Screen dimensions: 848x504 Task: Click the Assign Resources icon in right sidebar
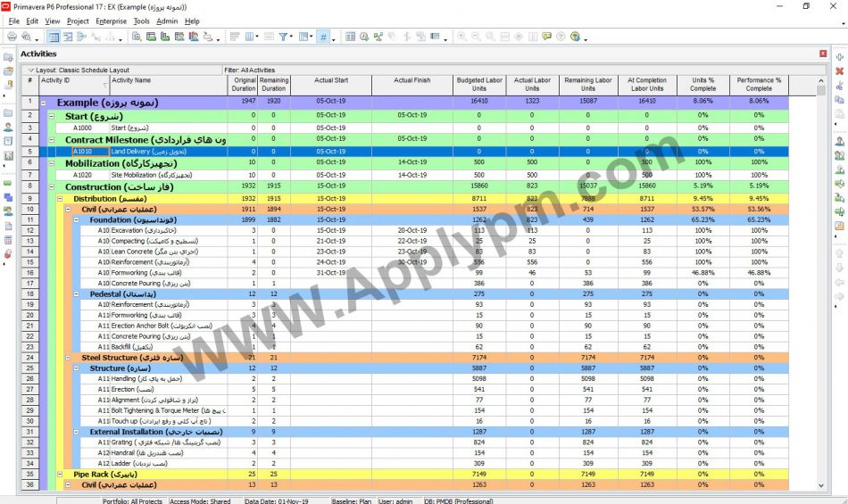coord(839,142)
